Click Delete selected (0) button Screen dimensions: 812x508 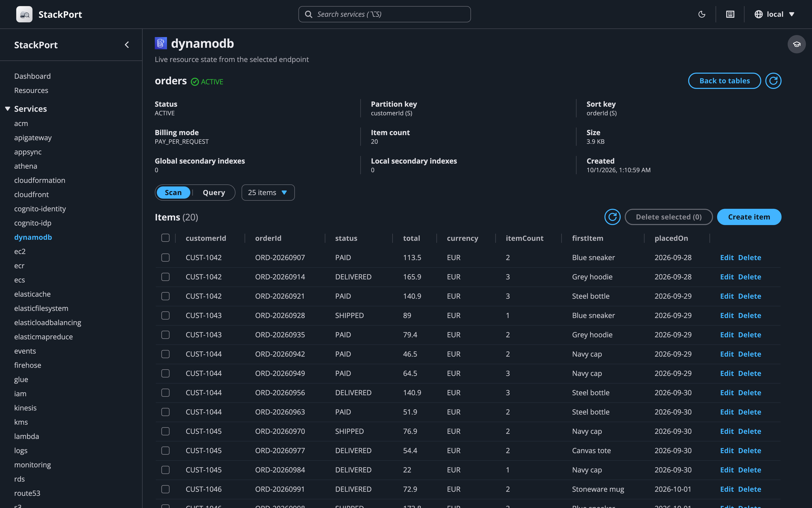click(x=668, y=217)
